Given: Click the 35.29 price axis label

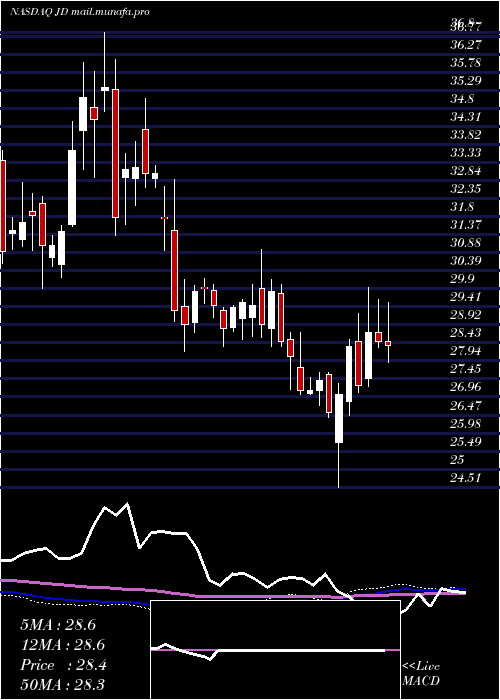Looking at the screenshot, I should (x=466, y=81).
